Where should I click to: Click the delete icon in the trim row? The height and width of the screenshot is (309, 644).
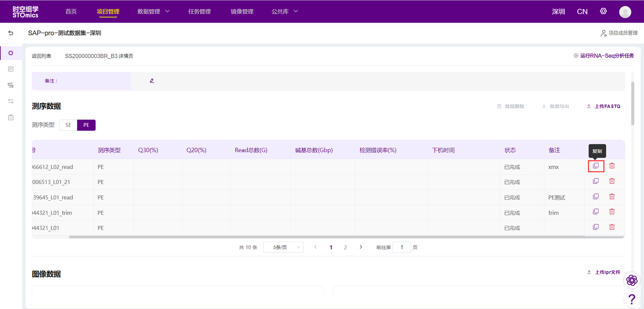(x=612, y=212)
